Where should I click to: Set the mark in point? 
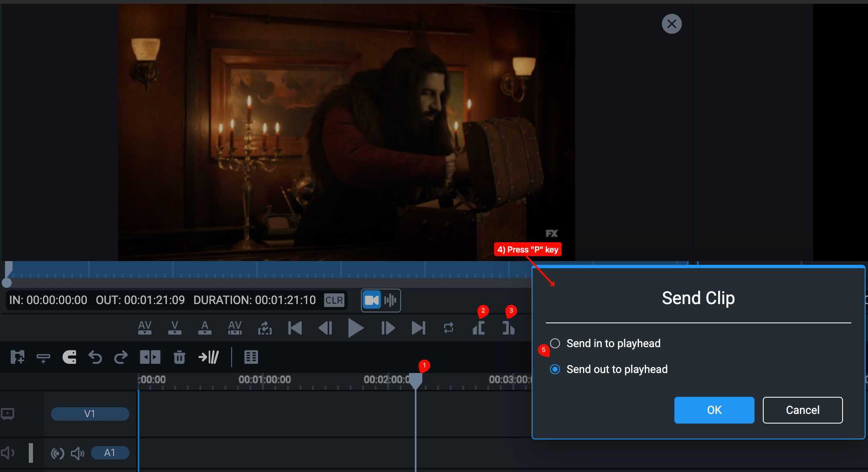tap(479, 328)
